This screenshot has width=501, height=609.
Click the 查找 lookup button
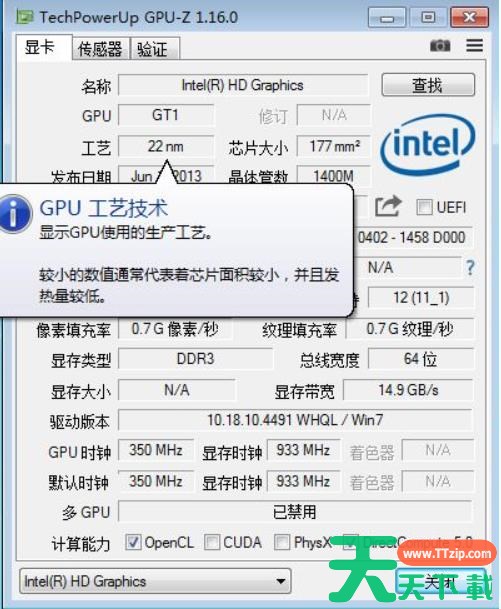(428, 85)
